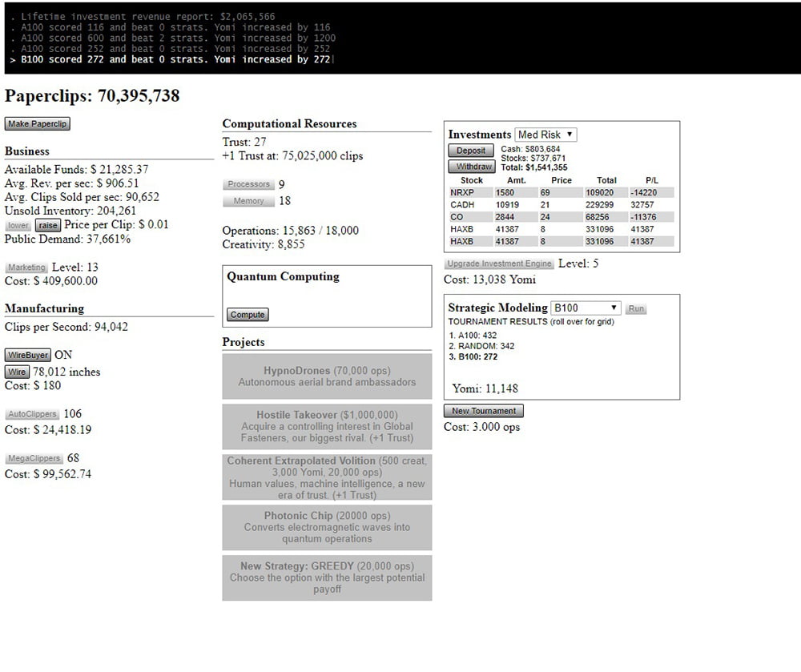Open the B100 strategy dropdown
Viewport: 801px width, 672px height.
tap(586, 308)
